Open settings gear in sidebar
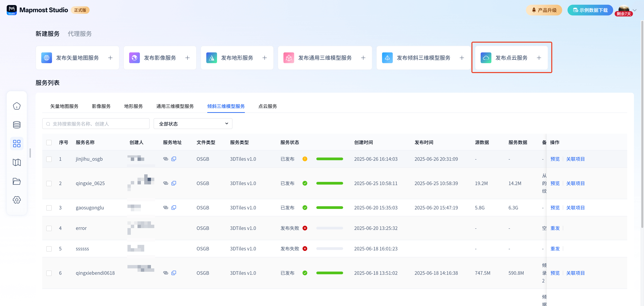The width and height of the screenshot is (644, 306). (x=17, y=200)
